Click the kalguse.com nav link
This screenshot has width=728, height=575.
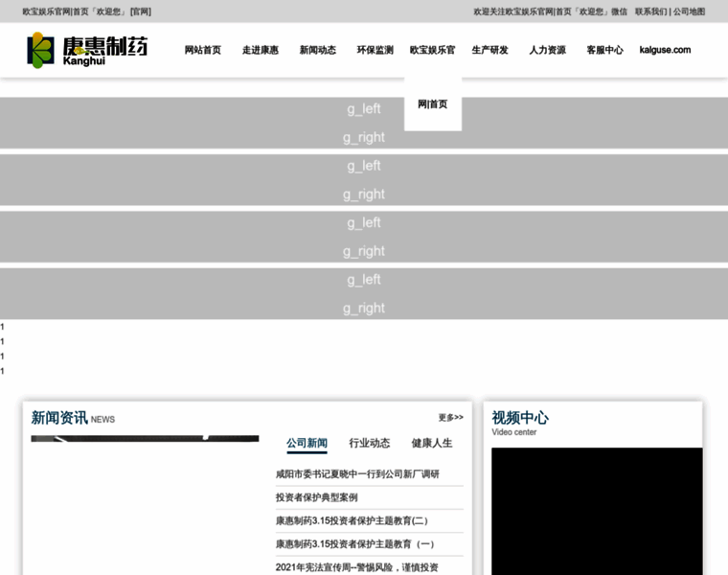665,50
